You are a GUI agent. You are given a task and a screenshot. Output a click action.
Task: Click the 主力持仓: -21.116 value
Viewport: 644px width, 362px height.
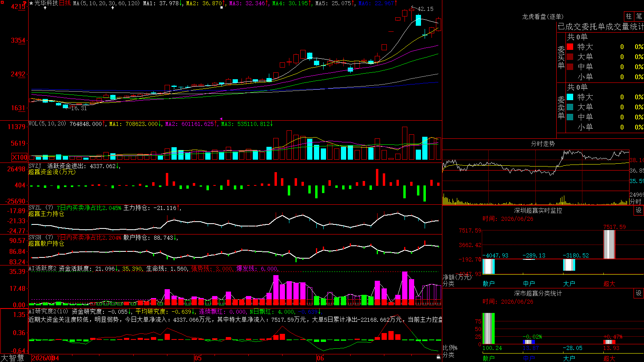click(x=152, y=208)
